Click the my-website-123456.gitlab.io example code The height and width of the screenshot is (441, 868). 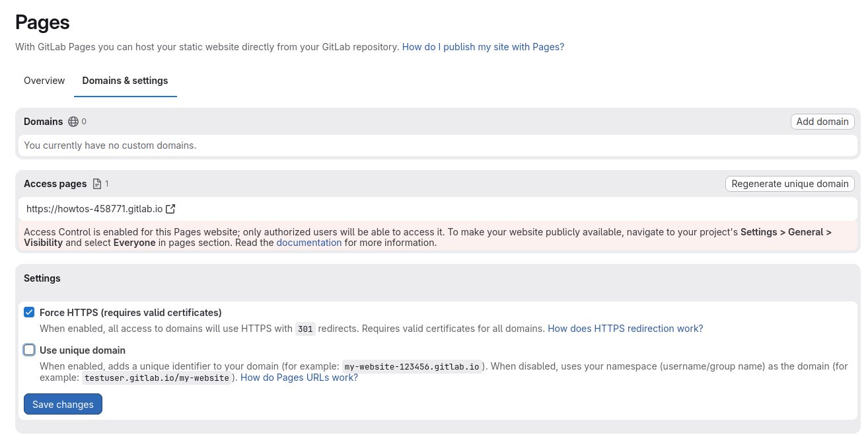tap(412, 367)
